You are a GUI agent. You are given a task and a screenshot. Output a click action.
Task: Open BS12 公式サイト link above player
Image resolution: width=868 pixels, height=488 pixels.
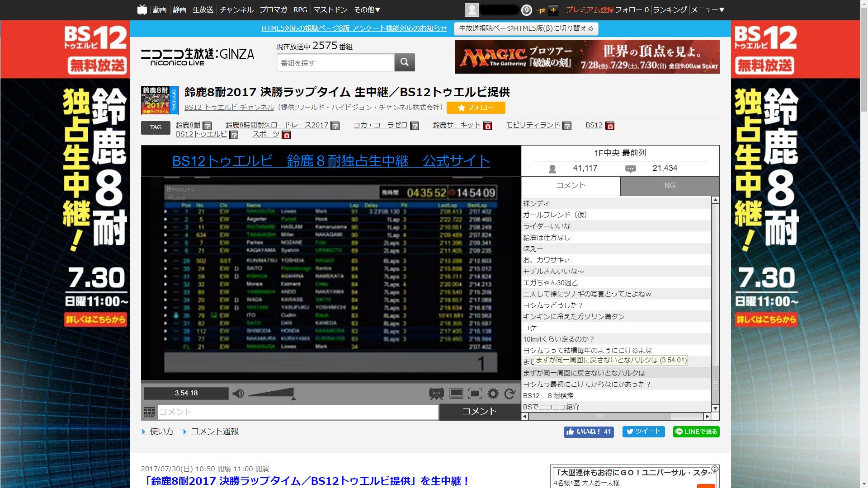click(x=331, y=161)
